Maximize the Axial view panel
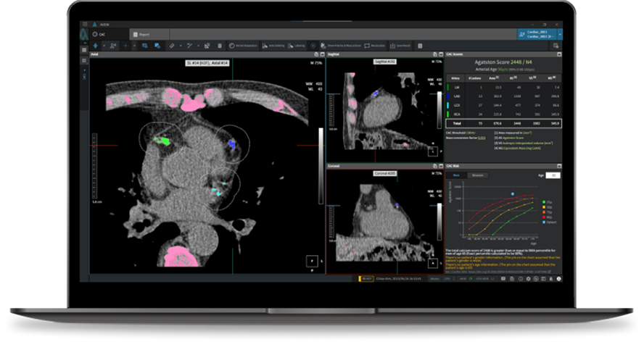 click(323, 55)
